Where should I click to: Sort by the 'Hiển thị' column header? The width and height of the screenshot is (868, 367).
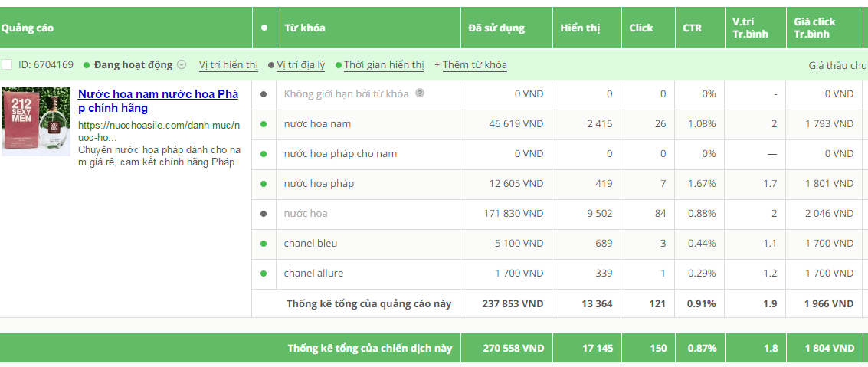pos(580,28)
